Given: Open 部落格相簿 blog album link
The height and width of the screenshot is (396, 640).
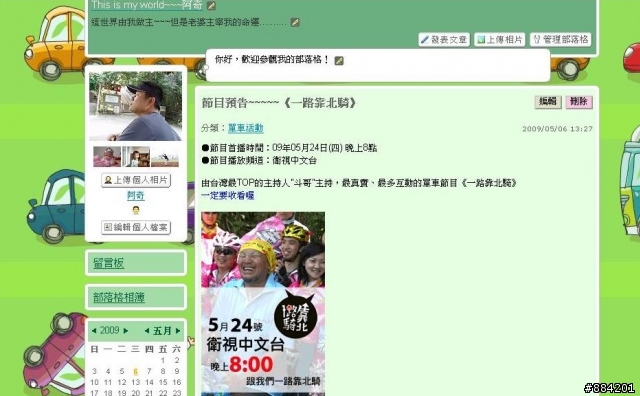Looking at the screenshot, I should pos(119,298).
